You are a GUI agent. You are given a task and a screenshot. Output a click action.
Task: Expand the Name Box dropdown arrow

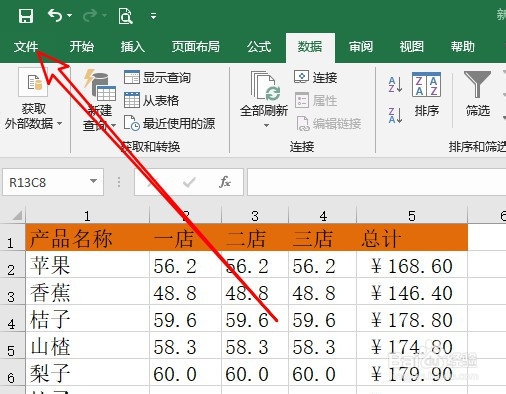94,181
